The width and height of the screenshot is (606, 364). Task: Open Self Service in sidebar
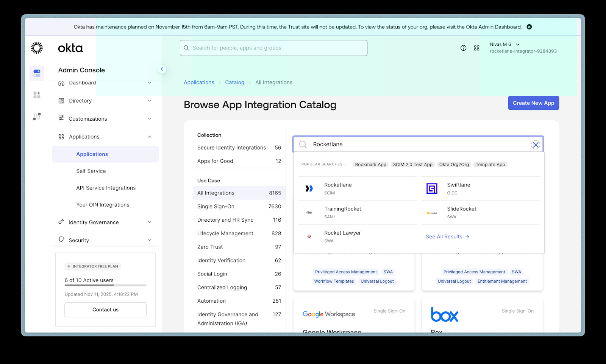pos(91,171)
